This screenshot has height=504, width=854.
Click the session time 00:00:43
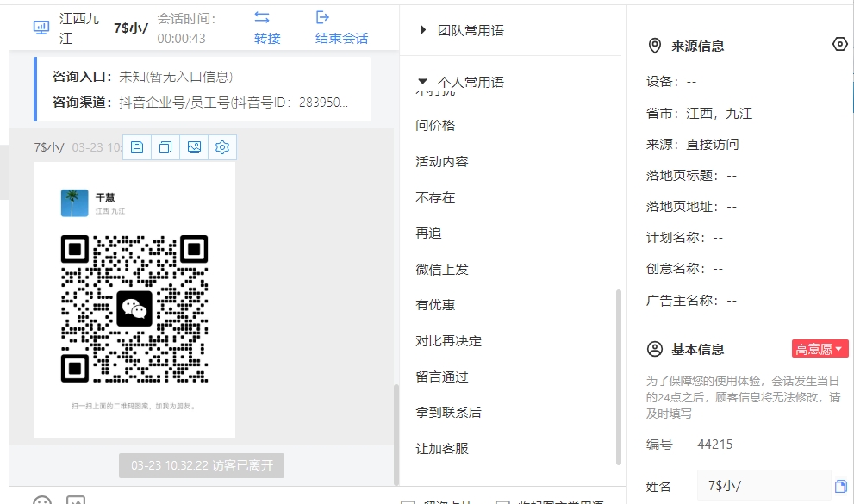181,39
